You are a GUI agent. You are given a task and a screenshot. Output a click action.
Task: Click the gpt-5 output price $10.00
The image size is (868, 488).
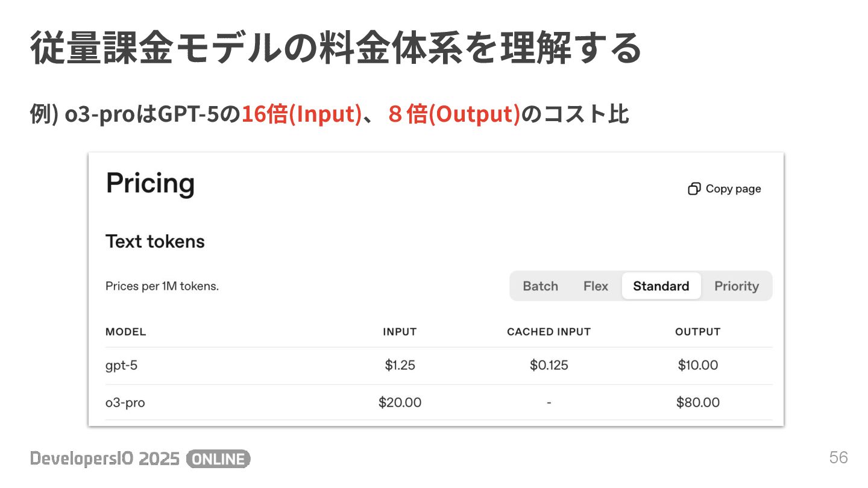[698, 365]
